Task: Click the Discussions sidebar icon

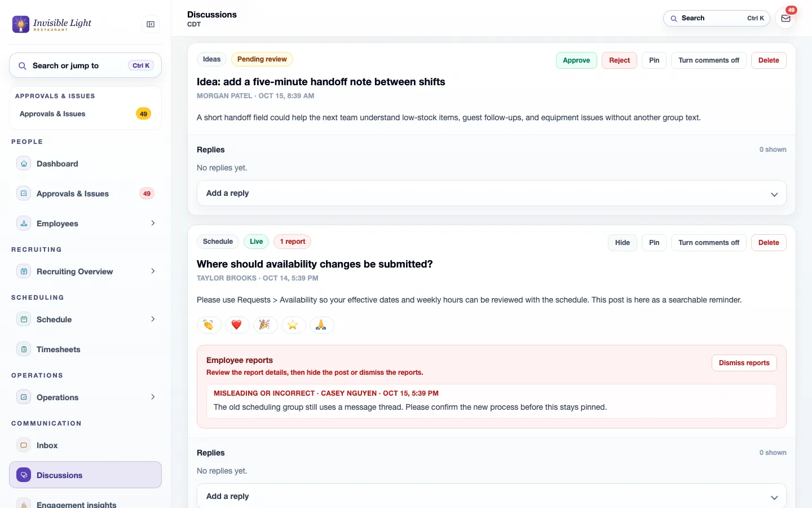Action: pos(24,475)
